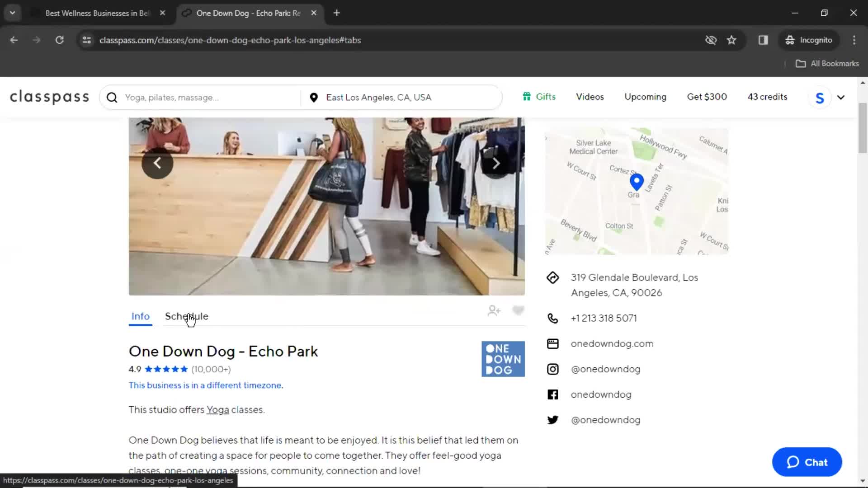Image resolution: width=868 pixels, height=488 pixels.
Task: Click Get $300 referral link
Action: (x=707, y=97)
